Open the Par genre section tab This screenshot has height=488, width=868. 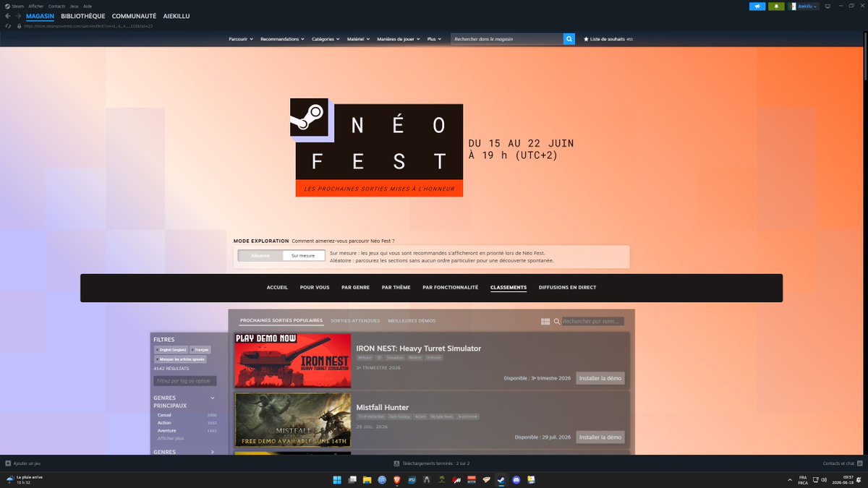click(x=355, y=288)
